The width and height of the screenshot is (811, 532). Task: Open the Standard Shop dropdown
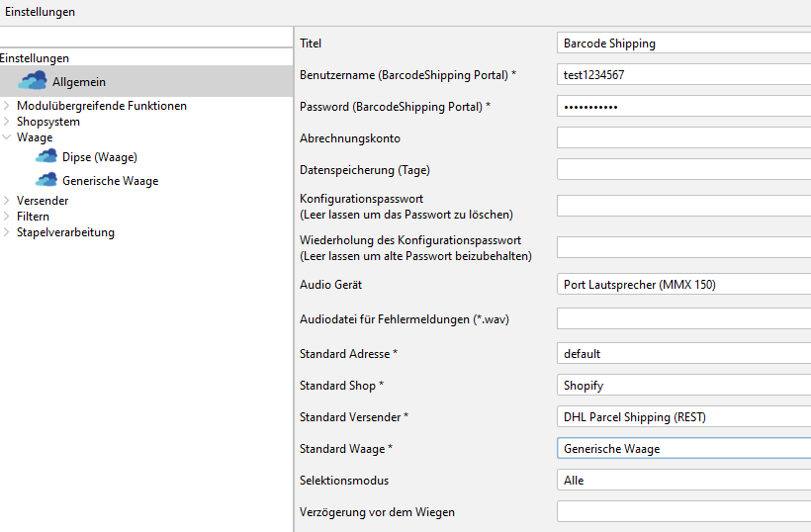point(682,386)
